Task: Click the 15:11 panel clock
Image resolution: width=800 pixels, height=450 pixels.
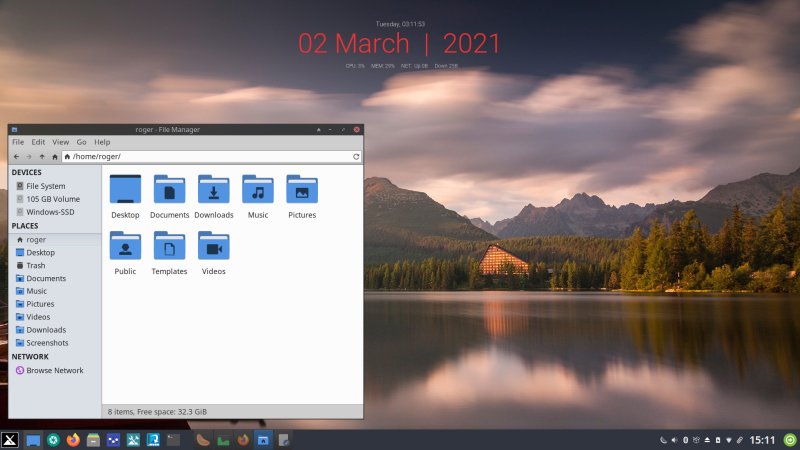Action: 762,440
